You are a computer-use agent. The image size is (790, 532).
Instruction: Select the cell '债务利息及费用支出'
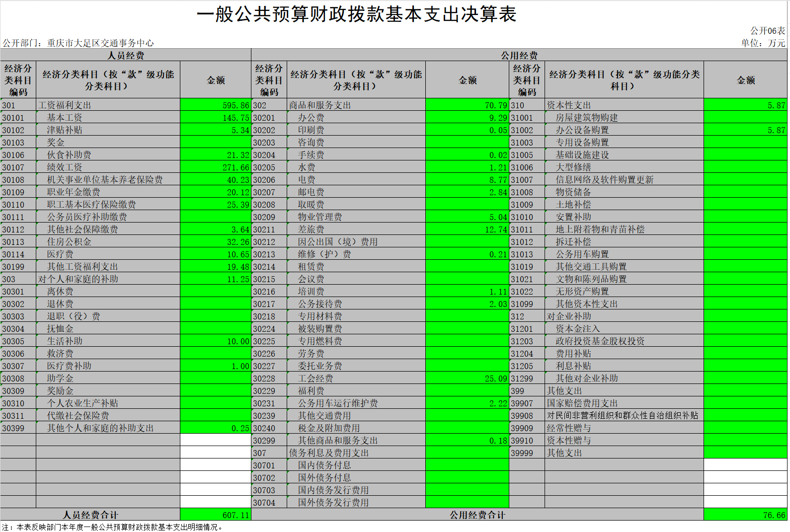click(x=356, y=453)
